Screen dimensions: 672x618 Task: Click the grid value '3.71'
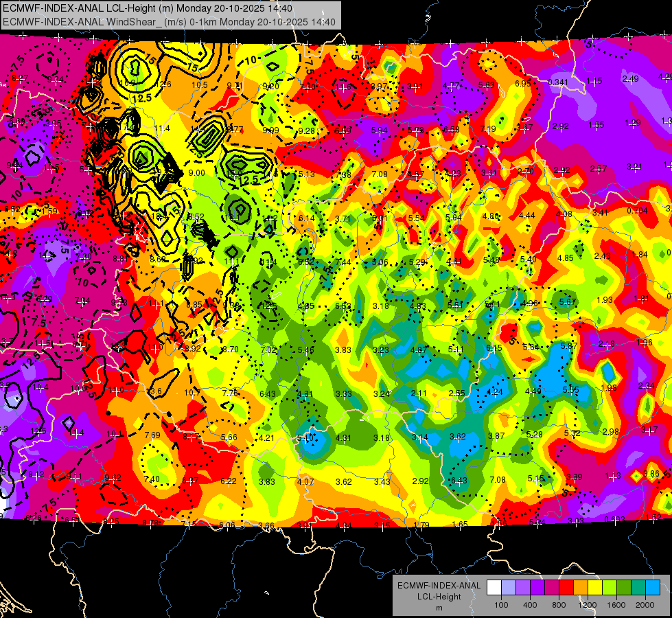[x=343, y=219]
